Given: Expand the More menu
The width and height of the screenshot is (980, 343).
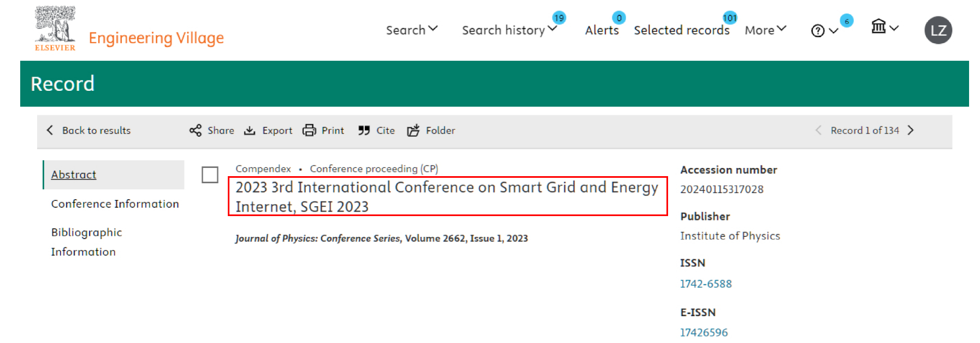Looking at the screenshot, I should tap(765, 30).
